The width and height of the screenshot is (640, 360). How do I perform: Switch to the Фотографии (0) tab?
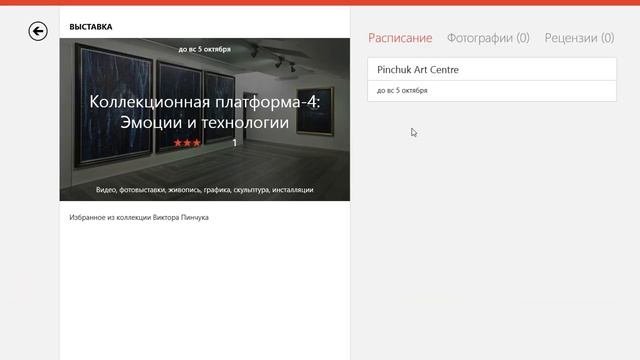(x=488, y=38)
